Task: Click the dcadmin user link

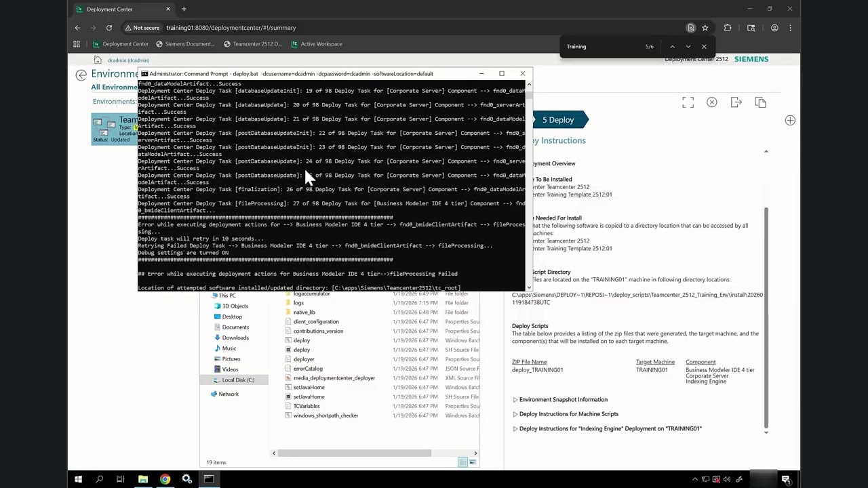Action: tap(128, 60)
